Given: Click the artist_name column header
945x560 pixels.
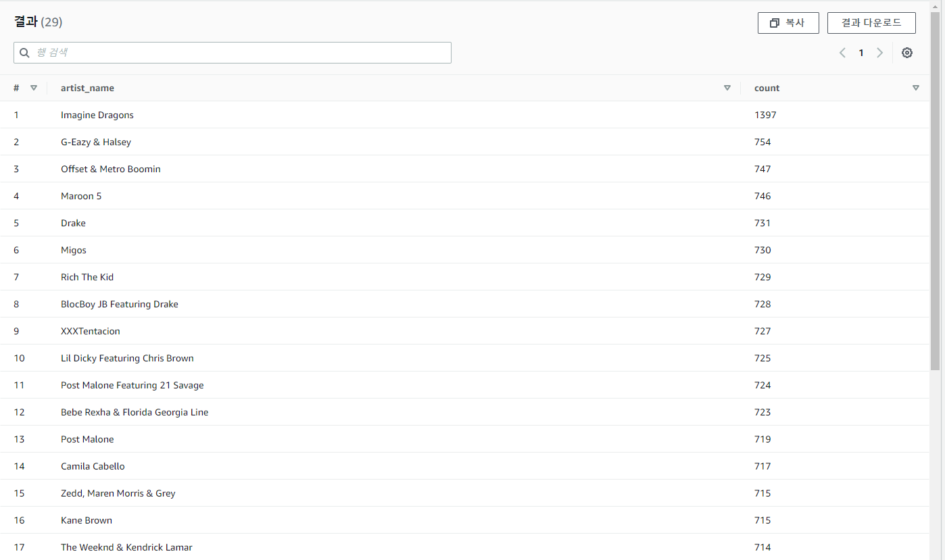Looking at the screenshot, I should [87, 88].
